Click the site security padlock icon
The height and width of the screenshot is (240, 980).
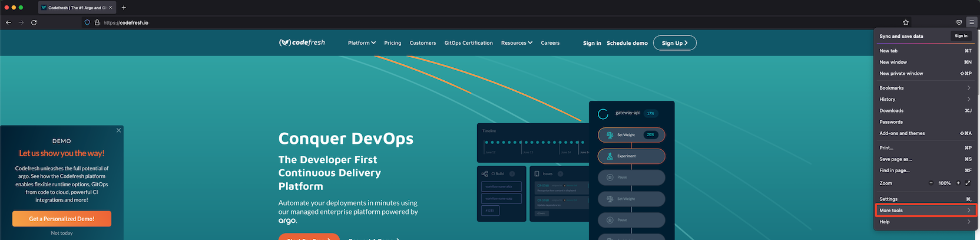(x=97, y=22)
